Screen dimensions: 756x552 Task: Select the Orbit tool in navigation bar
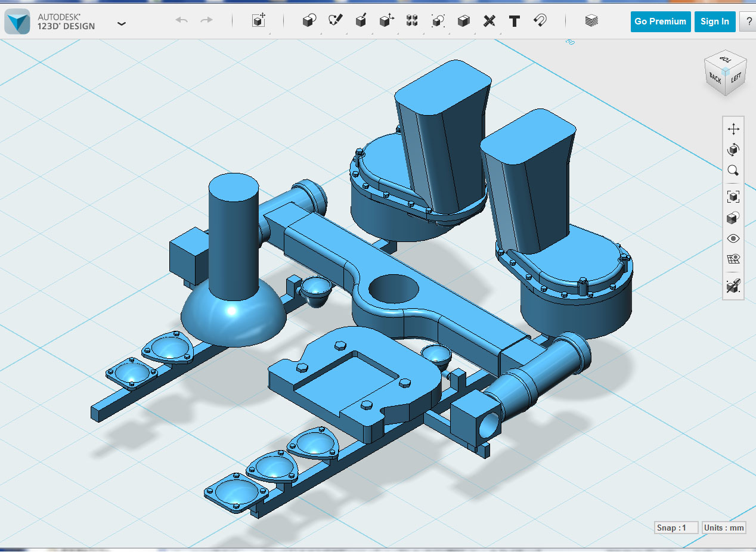click(733, 149)
